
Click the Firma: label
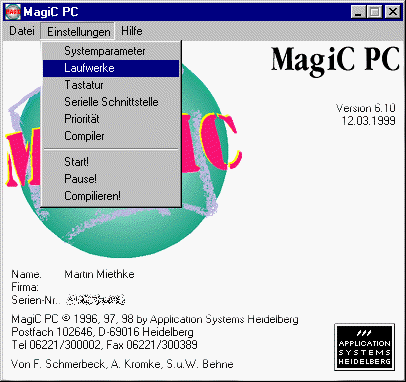pyautogui.click(x=25, y=287)
